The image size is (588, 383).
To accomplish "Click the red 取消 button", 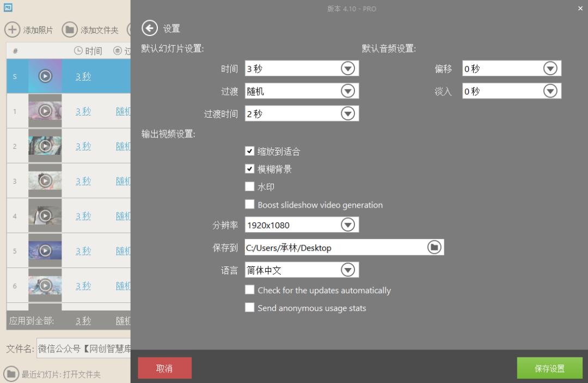I will point(164,368).
